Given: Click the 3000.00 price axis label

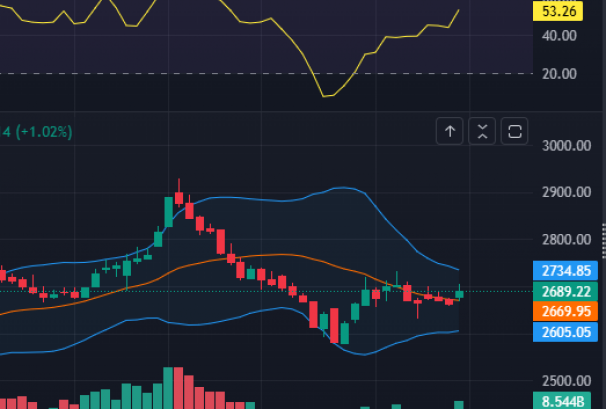Looking at the screenshot, I should [567, 146].
